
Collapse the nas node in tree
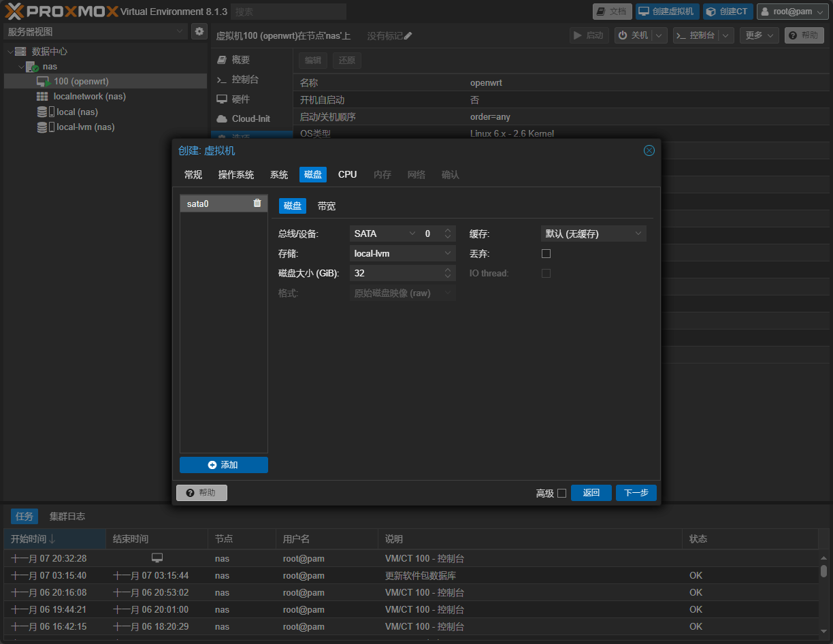21,67
